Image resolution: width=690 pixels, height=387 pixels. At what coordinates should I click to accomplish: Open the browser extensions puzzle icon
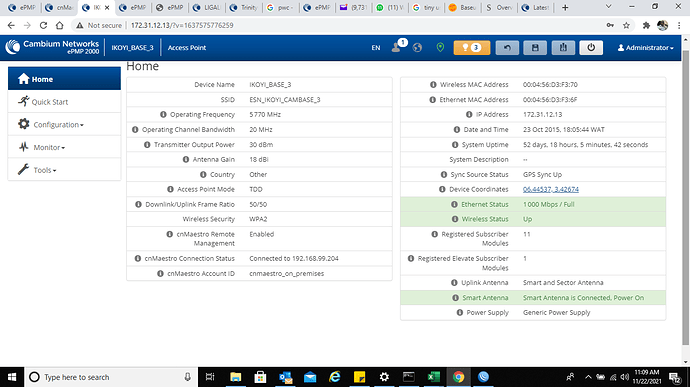click(646, 26)
